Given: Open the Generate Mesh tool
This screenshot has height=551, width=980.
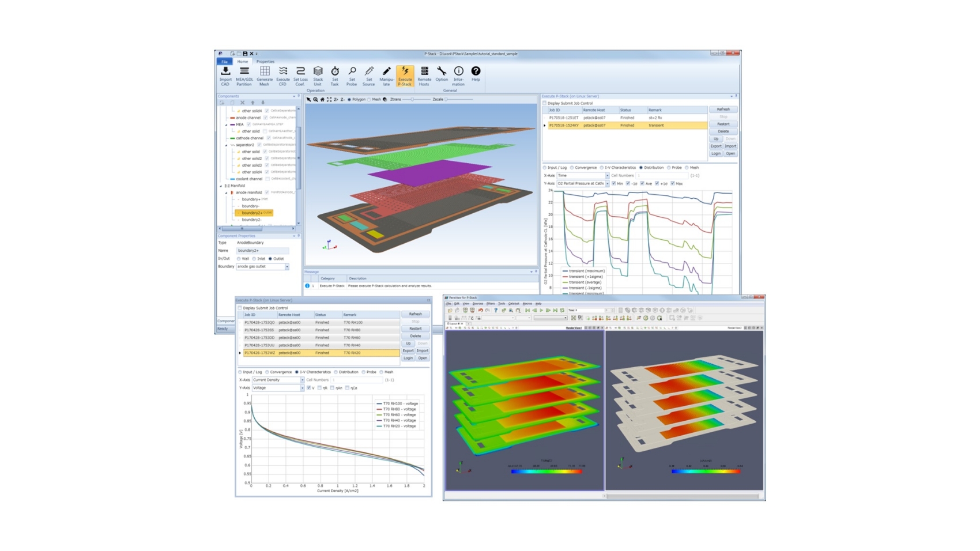Looking at the screenshot, I should coord(264,76).
